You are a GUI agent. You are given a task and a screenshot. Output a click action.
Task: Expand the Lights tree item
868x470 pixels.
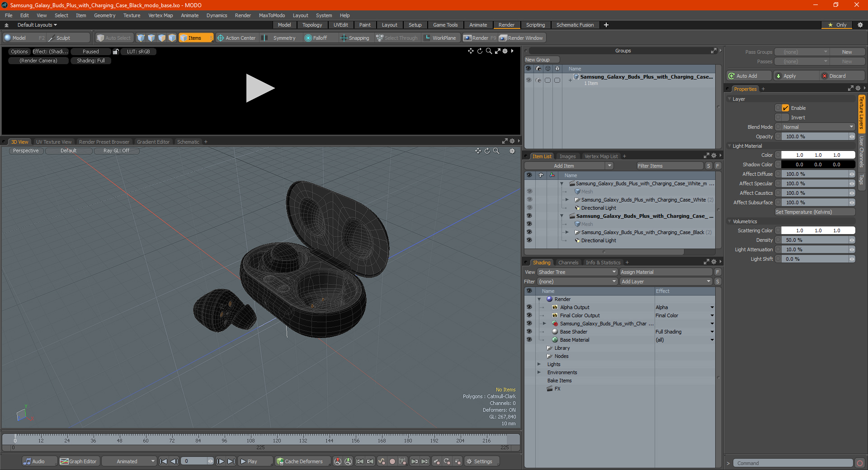tap(539, 364)
